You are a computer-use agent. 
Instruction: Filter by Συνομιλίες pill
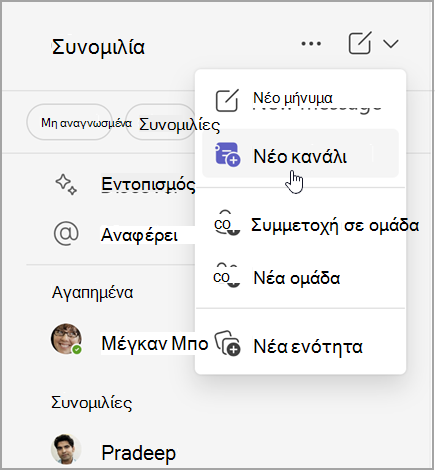160,122
